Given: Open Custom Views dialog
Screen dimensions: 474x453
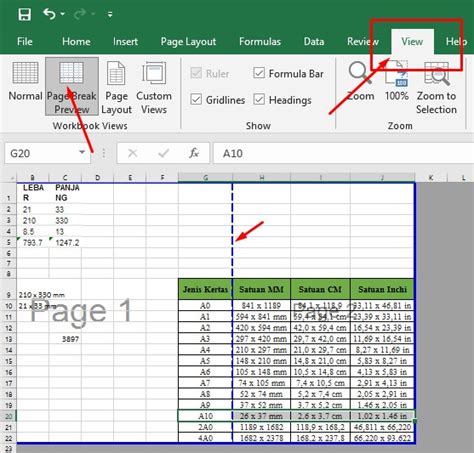Looking at the screenshot, I should point(154,87).
